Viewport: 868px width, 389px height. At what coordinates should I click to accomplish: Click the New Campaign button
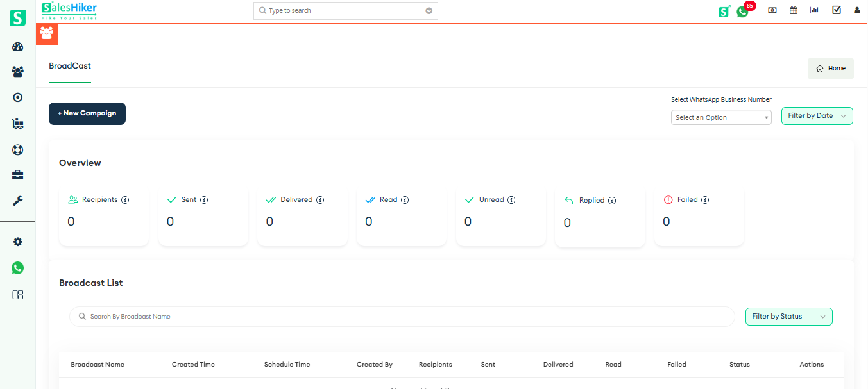pyautogui.click(x=87, y=113)
